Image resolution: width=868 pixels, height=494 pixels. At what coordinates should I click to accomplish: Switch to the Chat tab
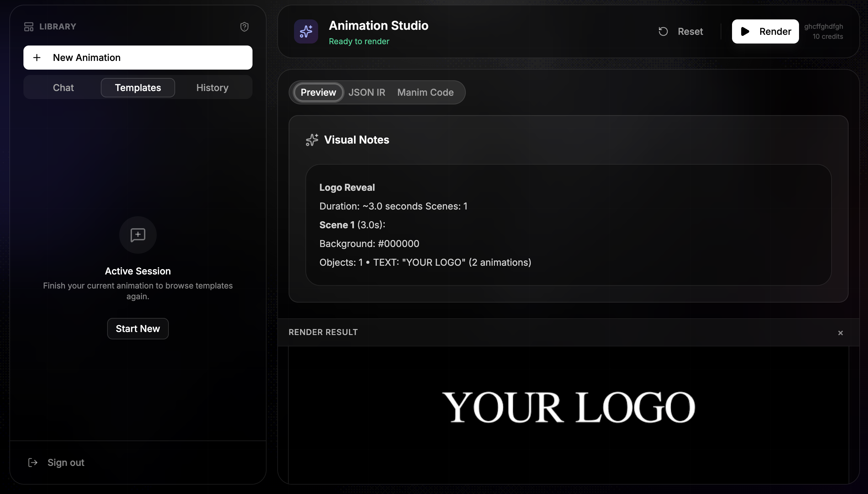point(63,88)
